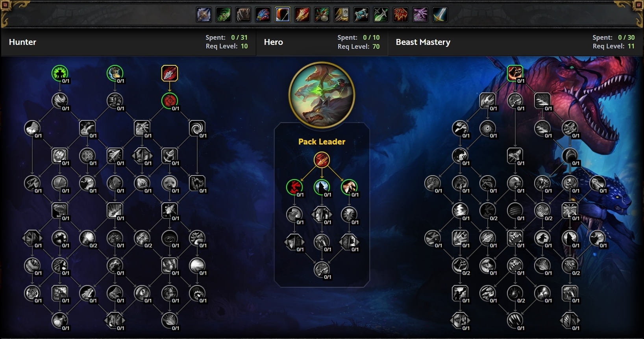Click the first green-ringed Hunter tree talent
644x339 pixels.
60,73
